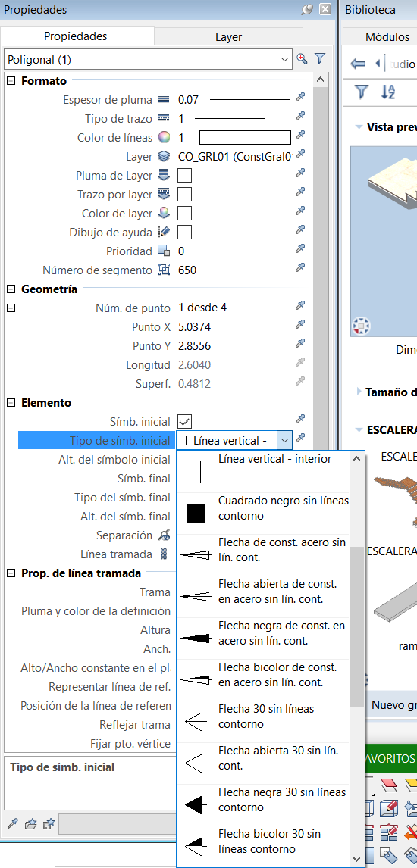Open the Poligonal (1) element dropdown
The width and height of the screenshot is (417, 868).
(x=147, y=59)
